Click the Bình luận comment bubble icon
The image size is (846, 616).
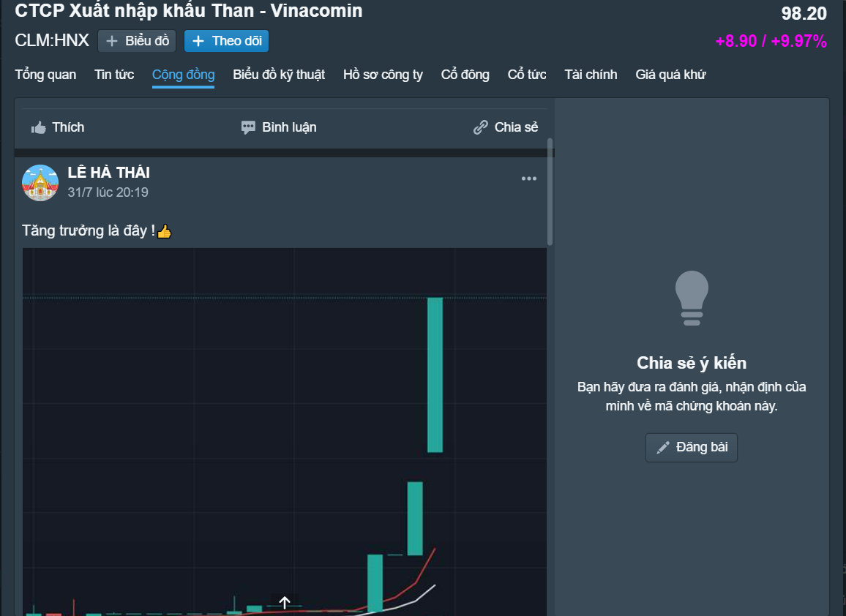click(x=249, y=128)
